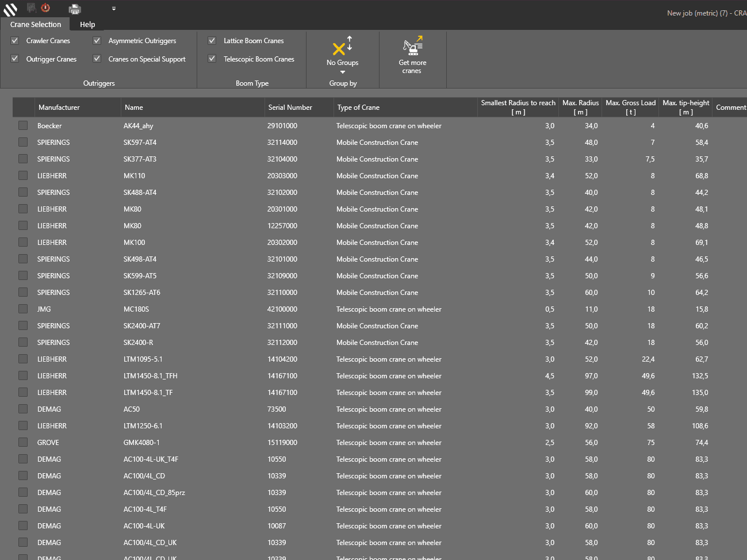Click serial number 12257000
Image resolution: width=747 pixels, height=560 pixels.
282,226
